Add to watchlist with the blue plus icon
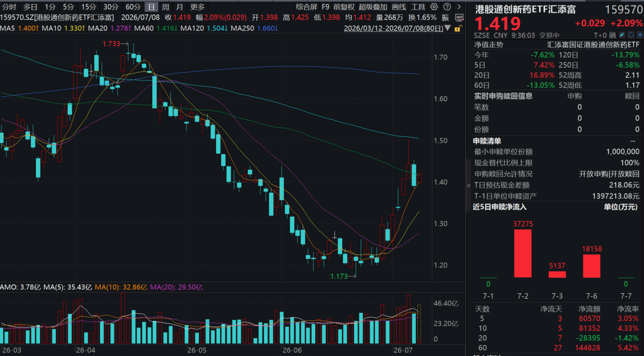 click(x=639, y=35)
